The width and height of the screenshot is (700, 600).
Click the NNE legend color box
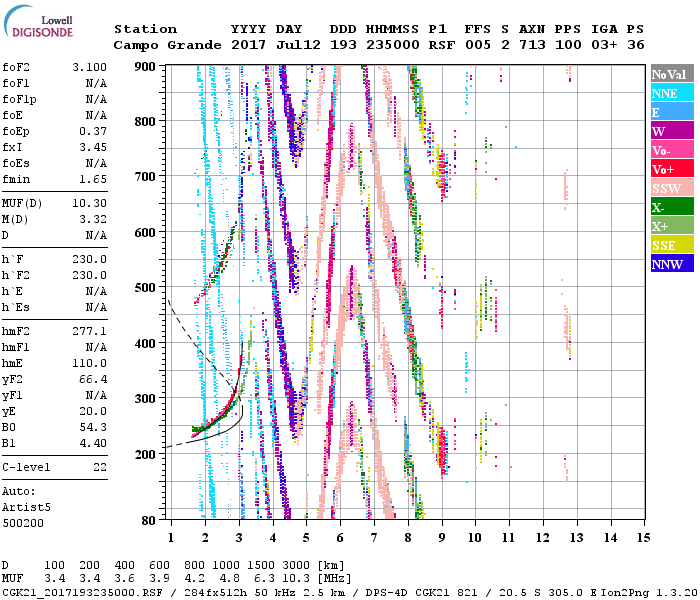[672, 93]
